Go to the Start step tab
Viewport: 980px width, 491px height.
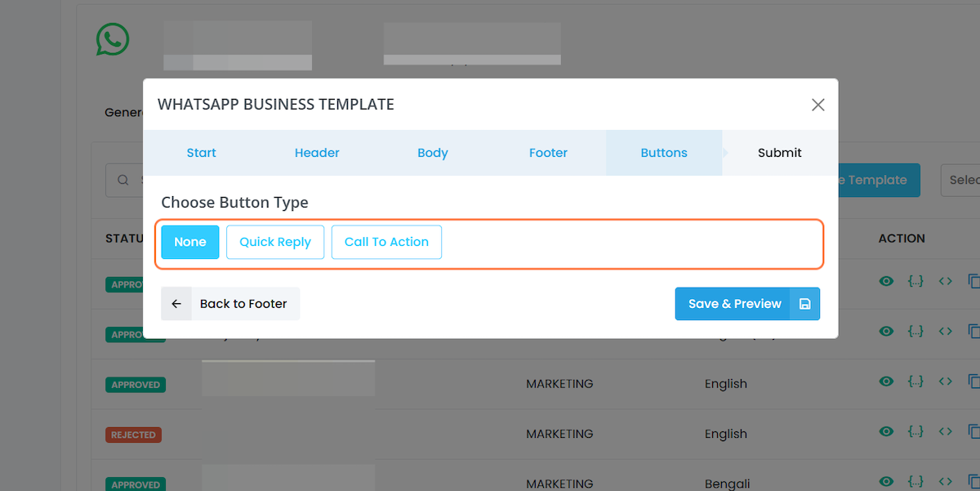pyautogui.click(x=201, y=153)
